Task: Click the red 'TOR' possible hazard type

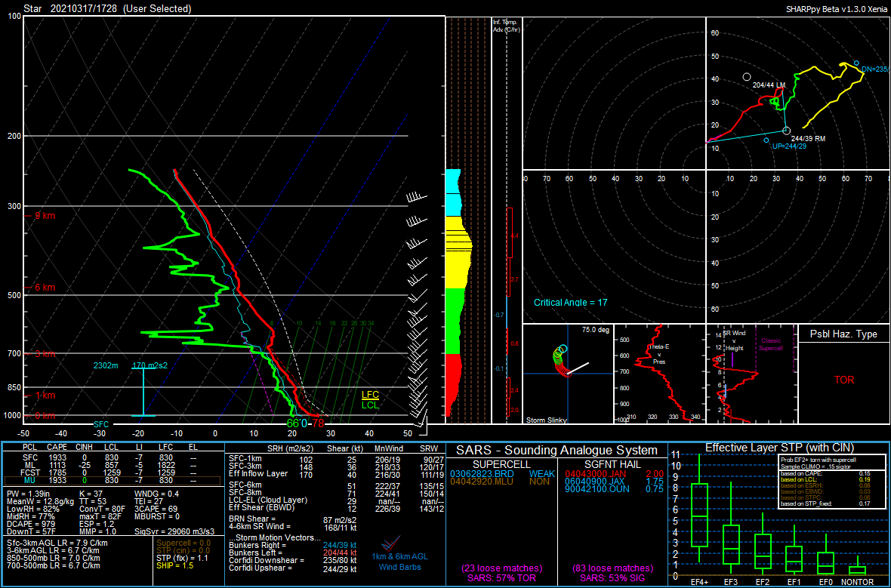Action: [x=844, y=380]
